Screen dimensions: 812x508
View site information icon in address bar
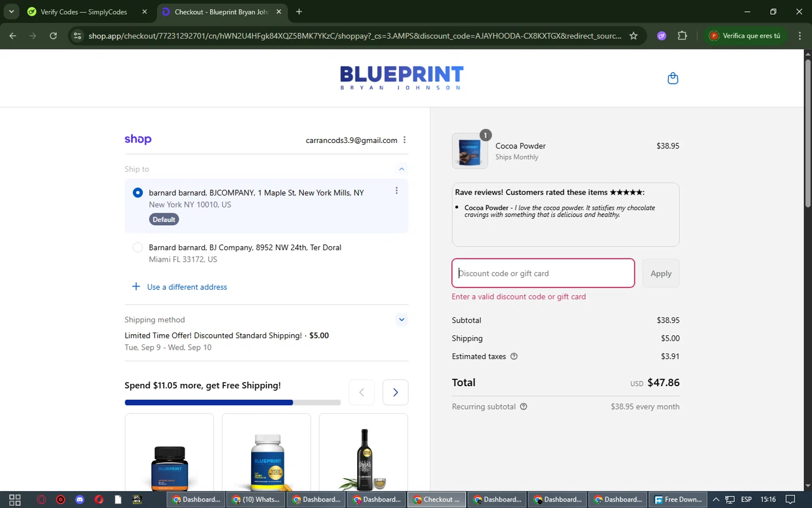tap(77, 36)
